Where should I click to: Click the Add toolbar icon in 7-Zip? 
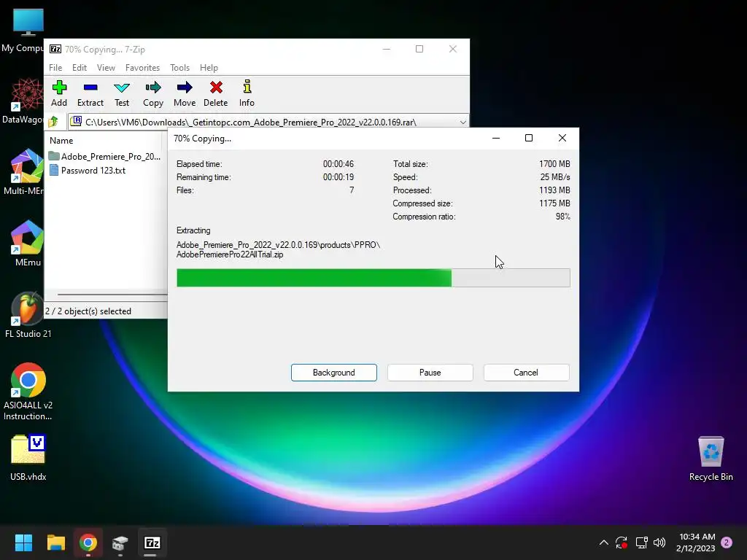[x=59, y=93]
